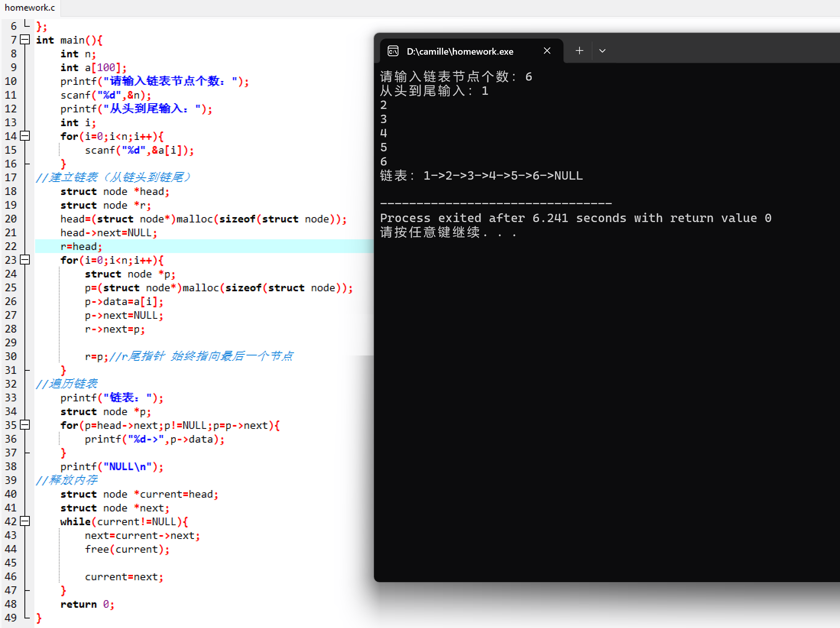Collapse the for loop fold at line 14

point(25,136)
